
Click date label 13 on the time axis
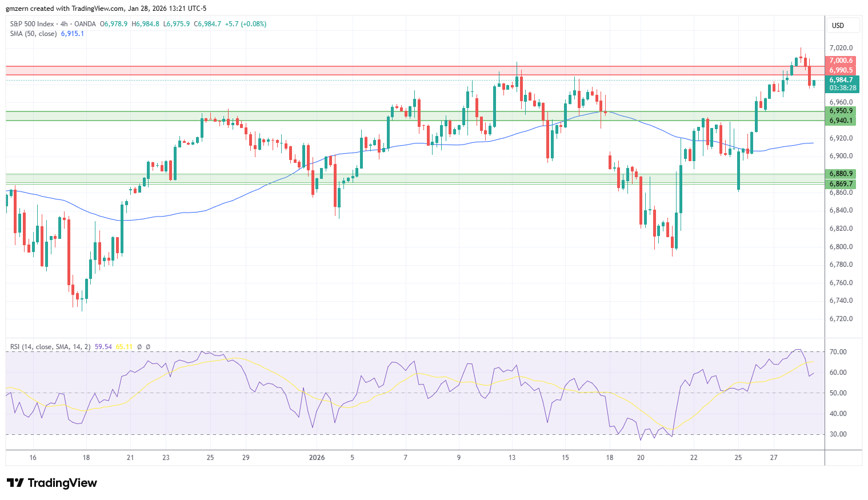pyautogui.click(x=512, y=458)
